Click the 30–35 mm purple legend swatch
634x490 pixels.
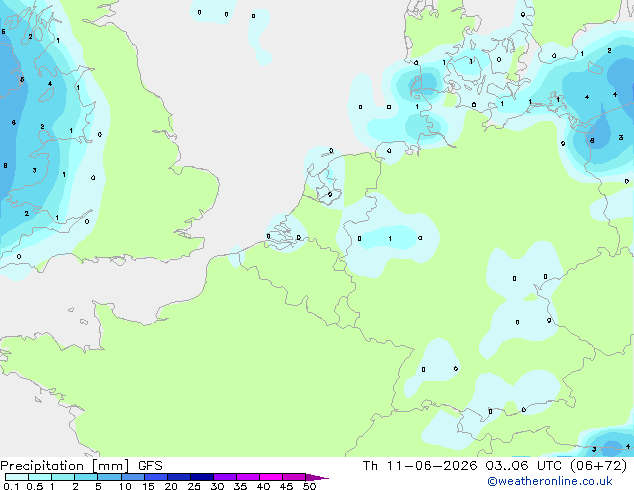[224, 477]
